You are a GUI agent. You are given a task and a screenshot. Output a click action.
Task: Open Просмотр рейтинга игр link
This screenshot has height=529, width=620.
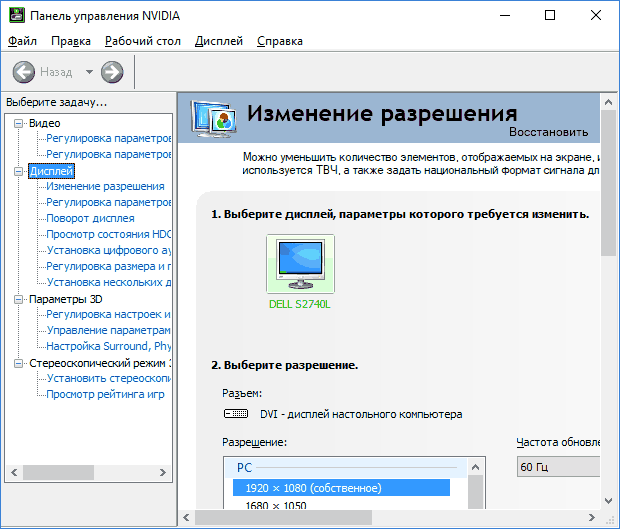pyautogui.click(x=105, y=394)
